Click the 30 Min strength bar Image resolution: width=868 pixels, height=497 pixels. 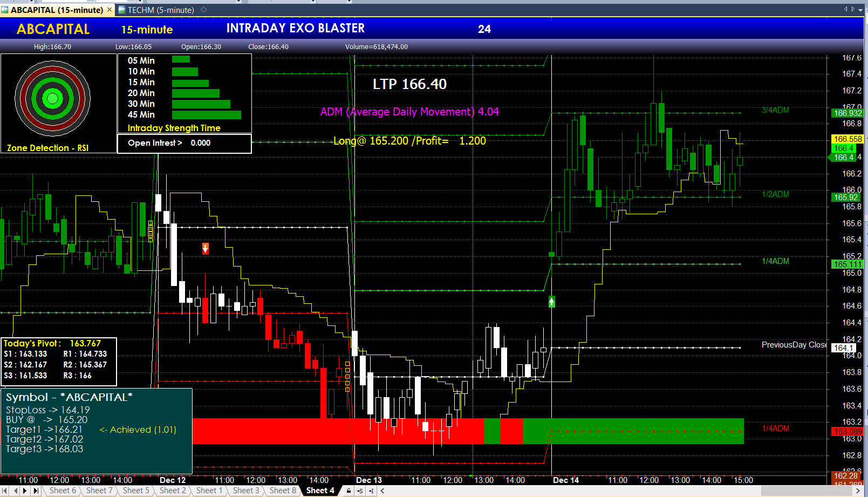point(201,104)
